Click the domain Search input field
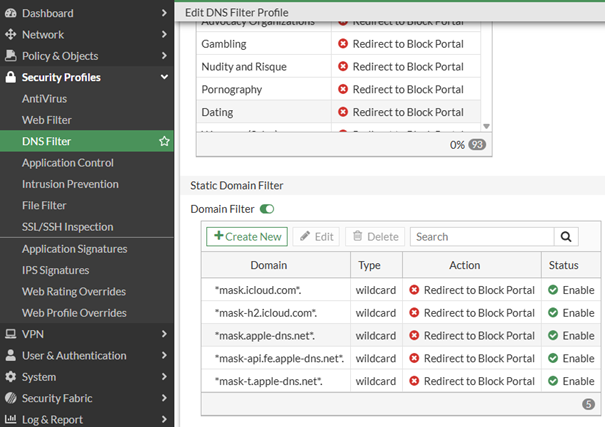605x427 pixels. (481, 237)
